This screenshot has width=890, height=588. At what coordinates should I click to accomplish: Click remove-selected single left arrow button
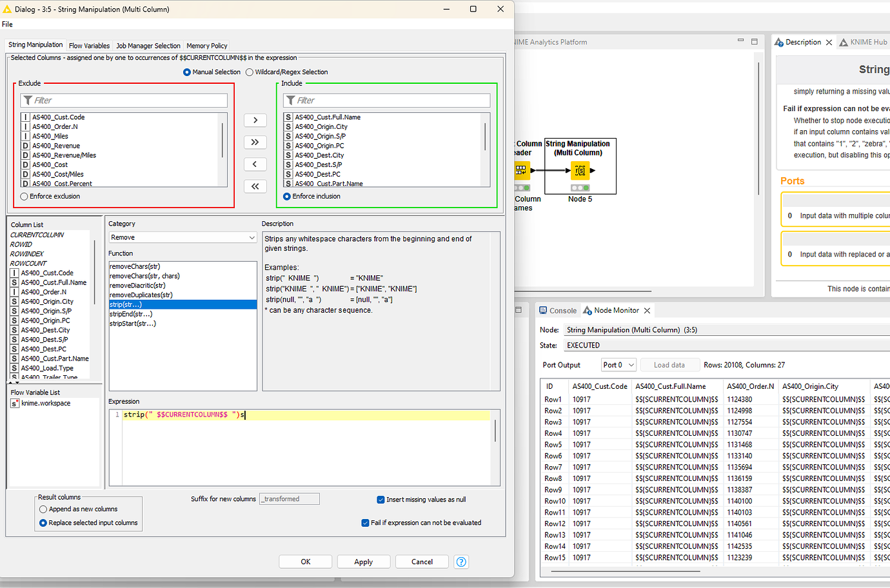coord(255,164)
